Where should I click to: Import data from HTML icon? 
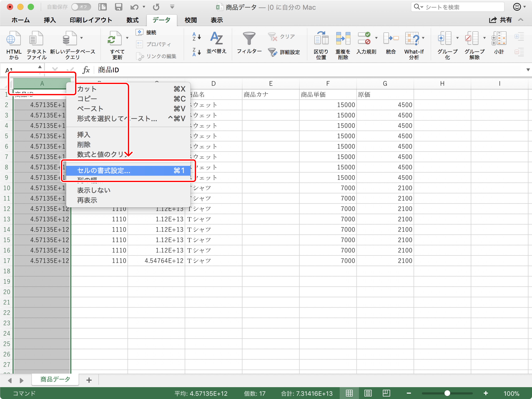[14, 38]
